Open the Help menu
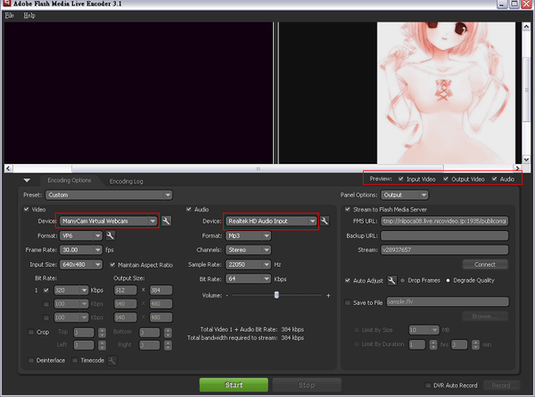 point(29,15)
